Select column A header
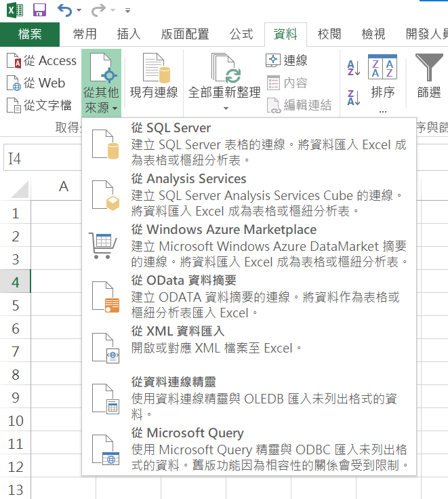 click(64, 186)
